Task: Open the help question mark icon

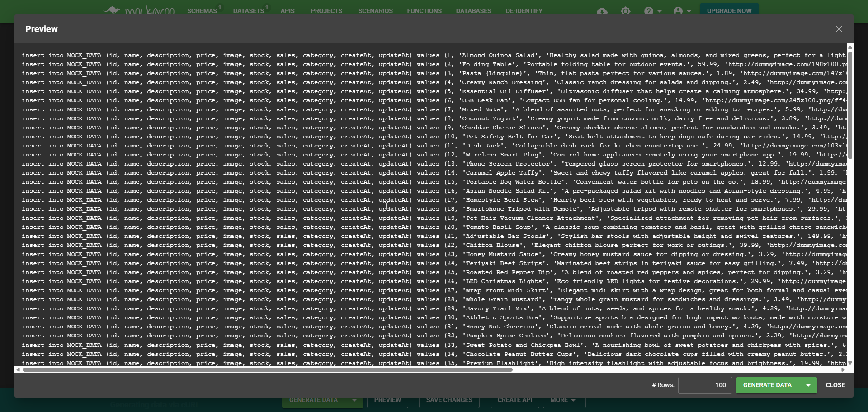Action: [x=649, y=11]
